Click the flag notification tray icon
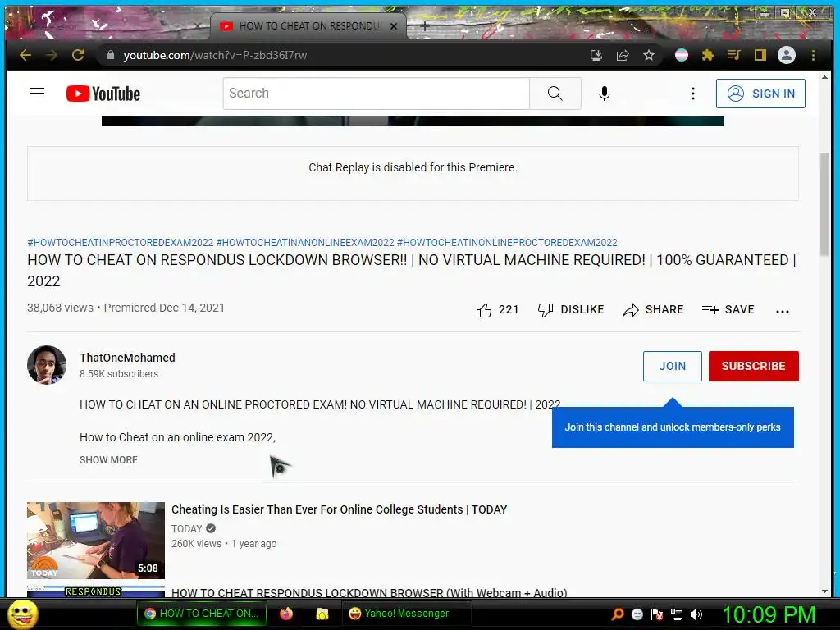 click(657, 614)
